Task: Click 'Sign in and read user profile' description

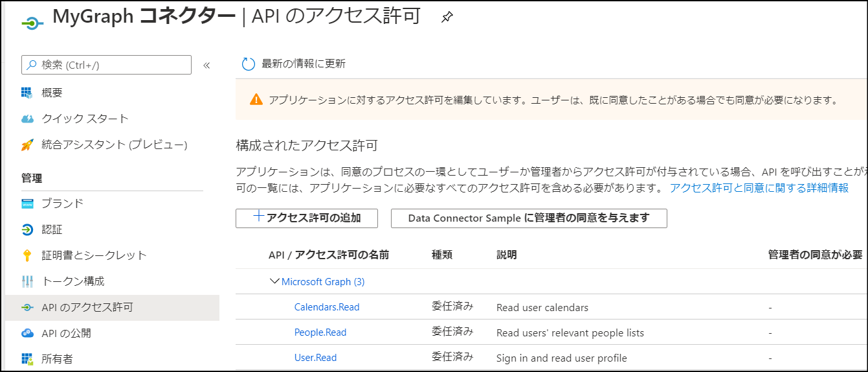Action: coord(562,358)
